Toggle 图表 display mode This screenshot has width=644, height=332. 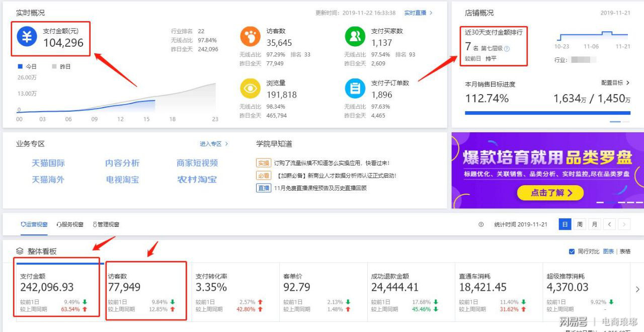click(x=609, y=252)
